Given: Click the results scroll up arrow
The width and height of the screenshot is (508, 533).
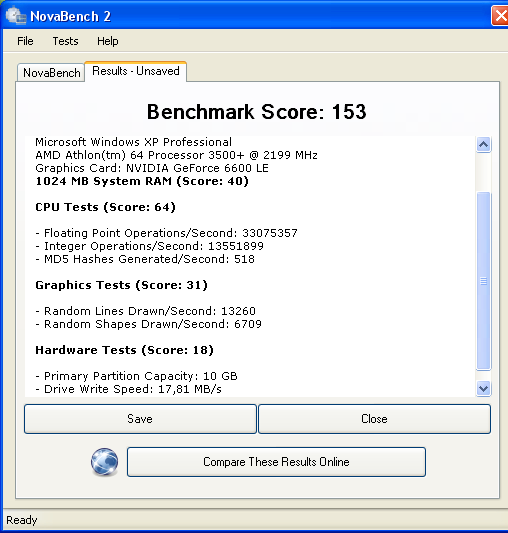Looking at the screenshot, I should point(483,145).
